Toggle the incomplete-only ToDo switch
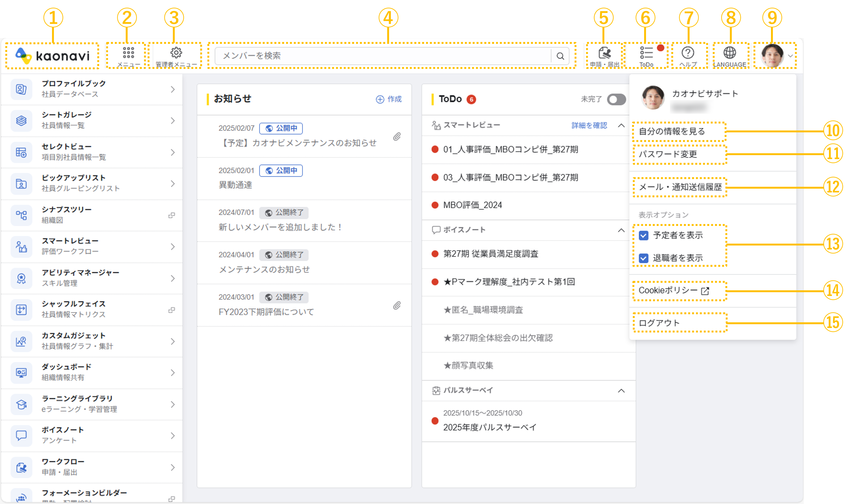Screen dimensions: 856x504 coord(616,99)
